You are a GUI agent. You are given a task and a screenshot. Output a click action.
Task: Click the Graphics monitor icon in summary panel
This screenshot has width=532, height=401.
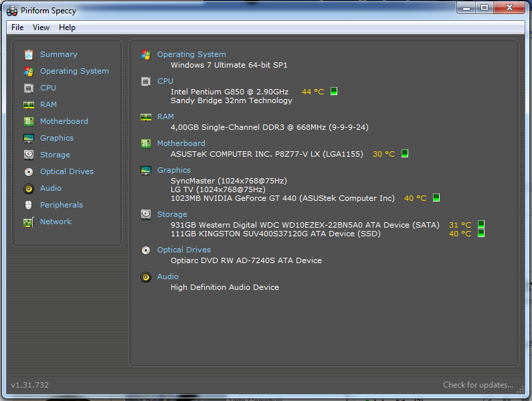pyautogui.click(x=146, y=171)
